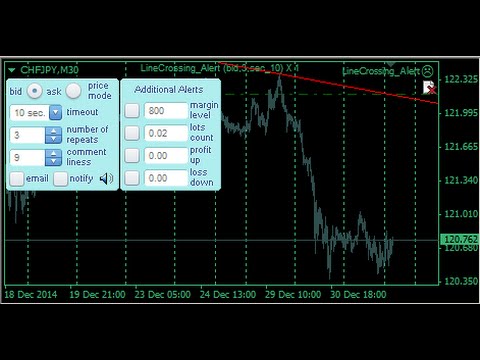480x360 pixels.
Task: Click the 23 Dec 05:00 time axis label
Action: point(162,295)
